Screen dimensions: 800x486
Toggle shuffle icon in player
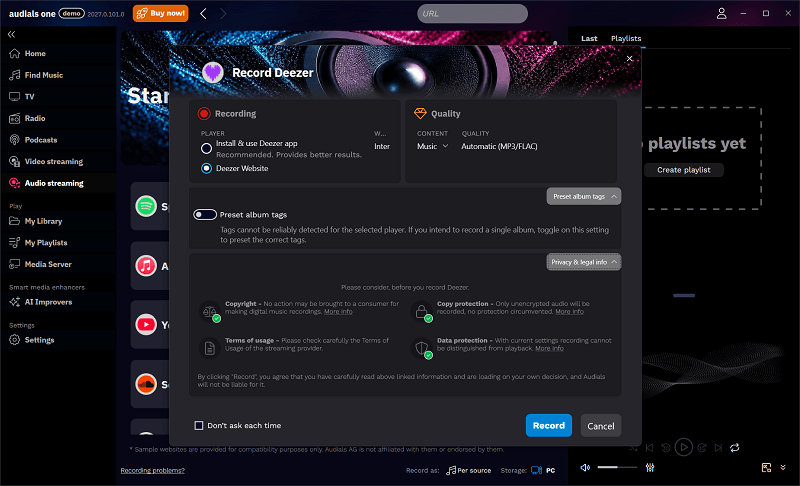pyautogui.click(x=633, y=448)
